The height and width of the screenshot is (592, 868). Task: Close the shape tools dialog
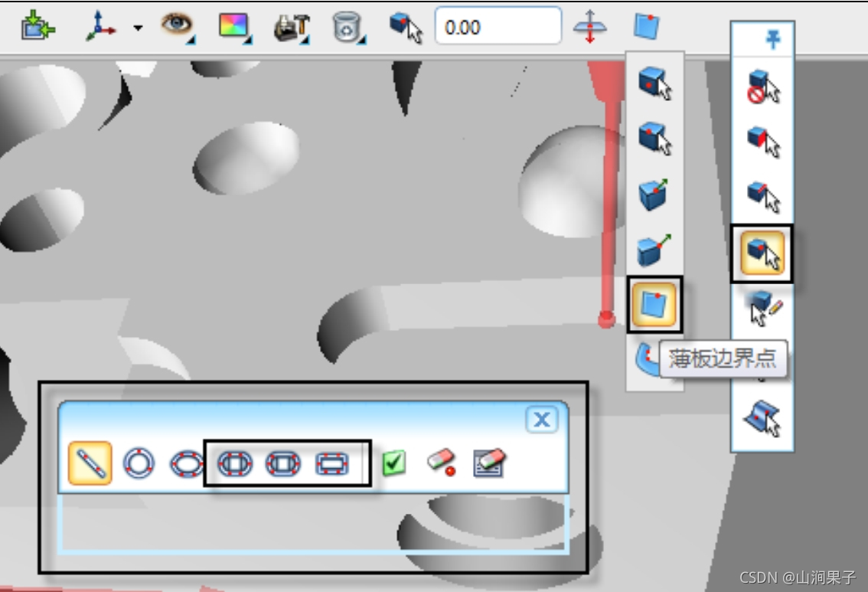tap(541, 419)
